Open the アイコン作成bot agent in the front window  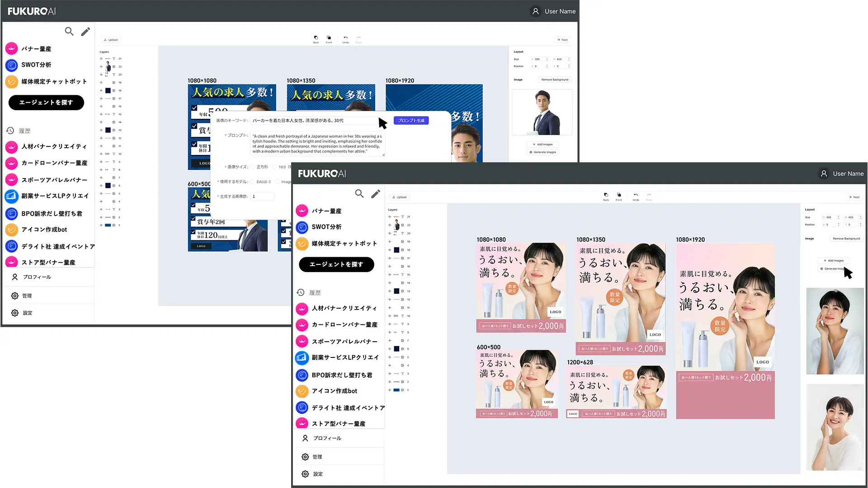pos(334,391)
